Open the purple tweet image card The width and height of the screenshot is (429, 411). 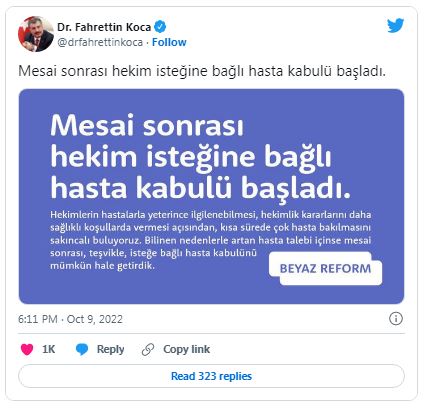tap(211, 196)
